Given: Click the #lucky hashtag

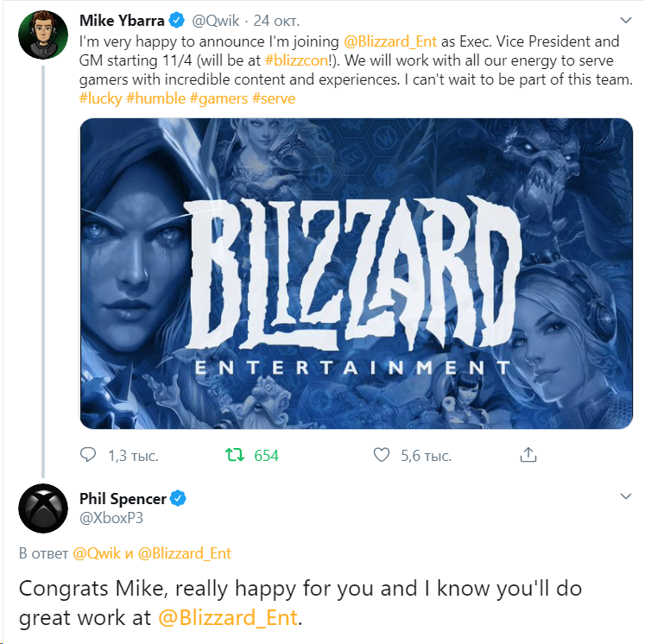Looking at the screenshot, I should pos(99,98).
